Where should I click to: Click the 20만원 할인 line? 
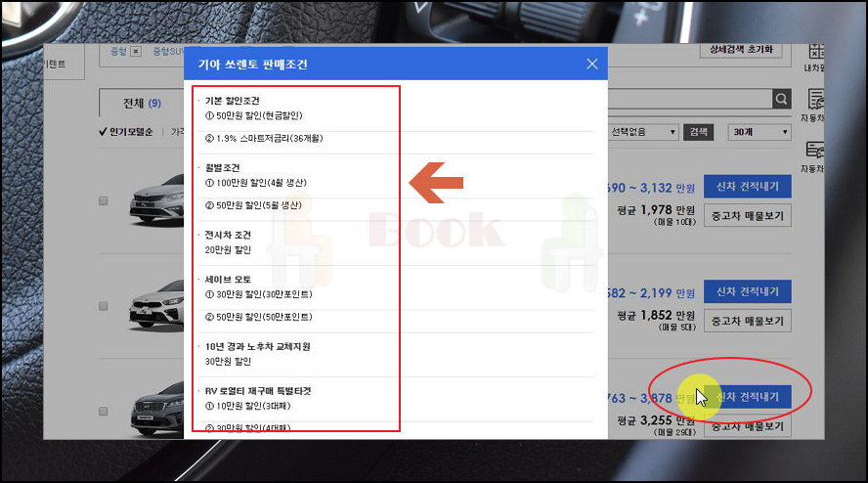coord(228,249)
